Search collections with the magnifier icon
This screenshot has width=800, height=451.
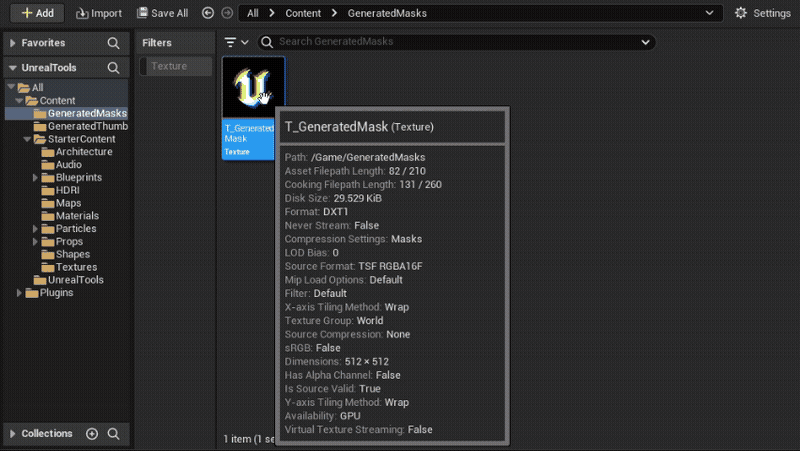pos(113,434)
